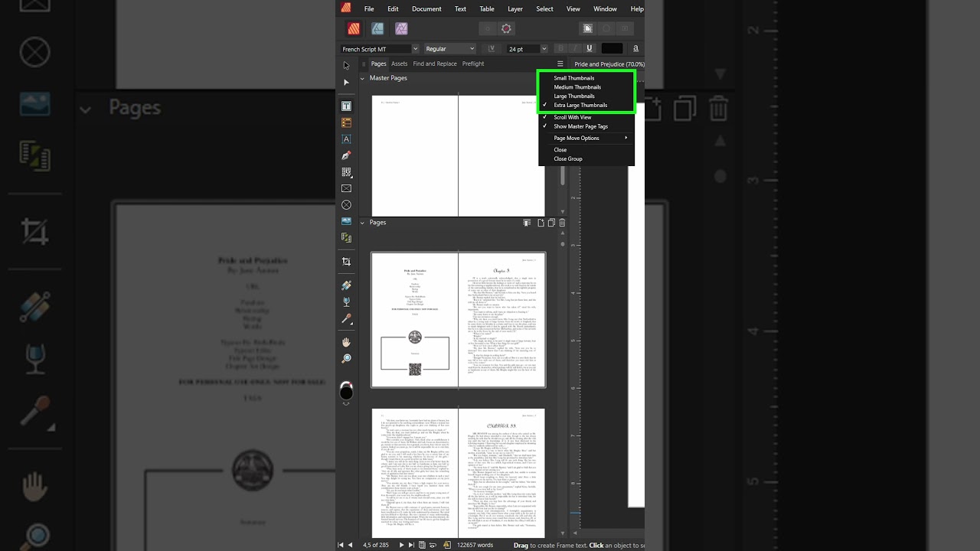This screenshot has width=980, height=551.
Task: Select the Node tool
Action: [x=346, y=82]
